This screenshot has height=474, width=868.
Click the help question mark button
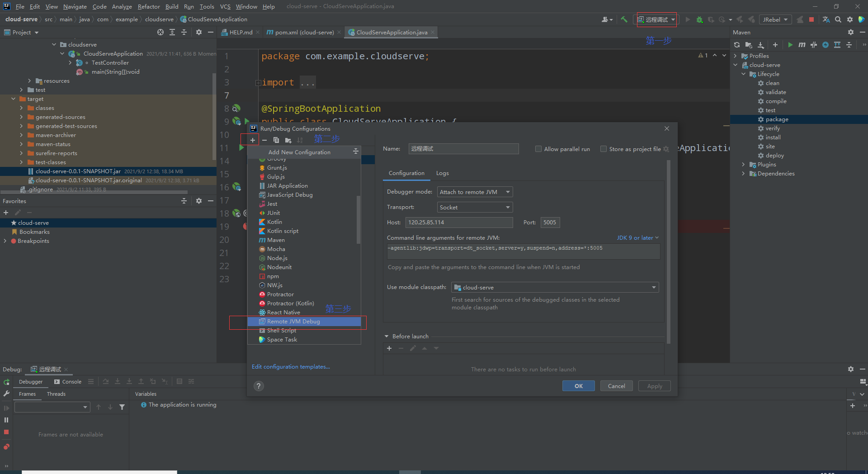tap(259, 386)
